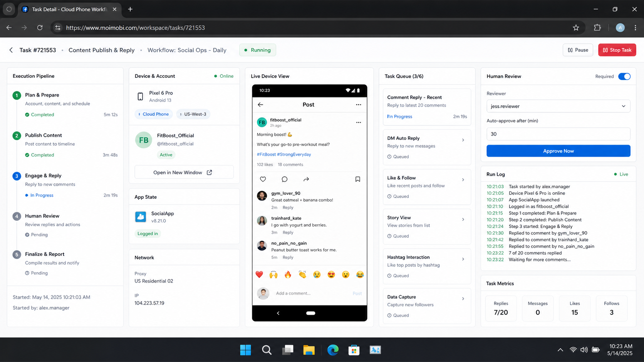Click the Comment Reply - Recent queue card
The image size is (644, 362).
coord(427,107)
